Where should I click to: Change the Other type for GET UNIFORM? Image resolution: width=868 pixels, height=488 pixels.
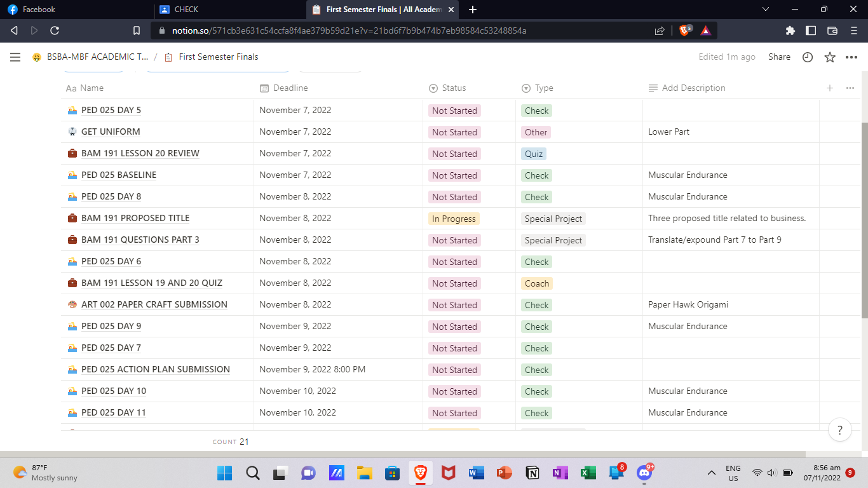536,132
